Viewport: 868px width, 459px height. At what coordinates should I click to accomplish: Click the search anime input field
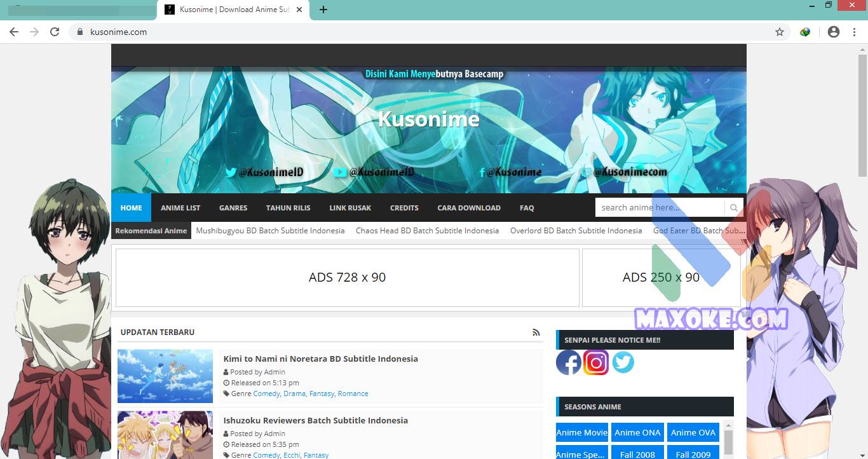(x=660, y=208)
